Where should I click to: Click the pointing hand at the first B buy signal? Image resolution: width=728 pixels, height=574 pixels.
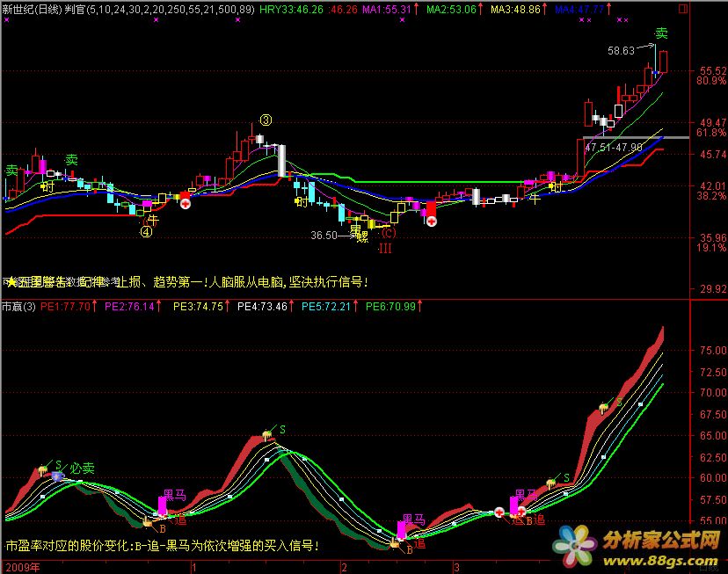click(148, 523)
